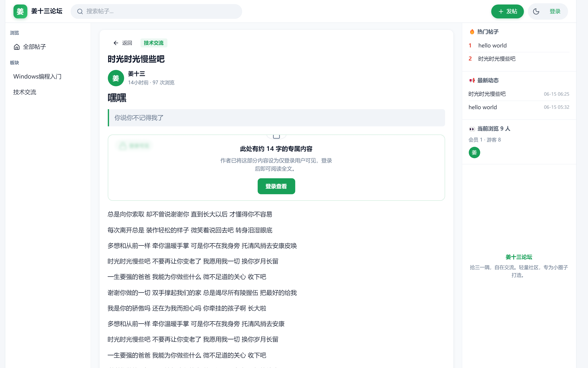The width and height of the screenshot is (588, 368).
Task: Click the 返回 text link
Action: coord(127,43)
